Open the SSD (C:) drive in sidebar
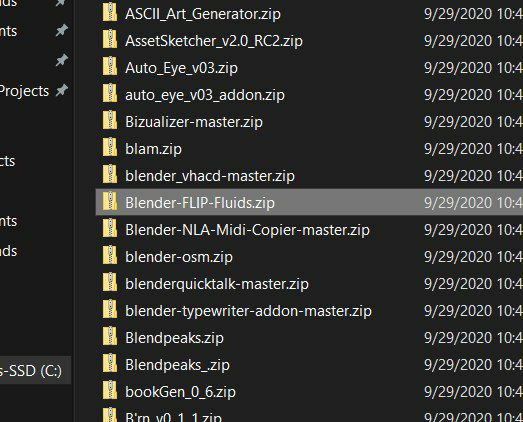523x422 pixels. click(x=31, y=371)
